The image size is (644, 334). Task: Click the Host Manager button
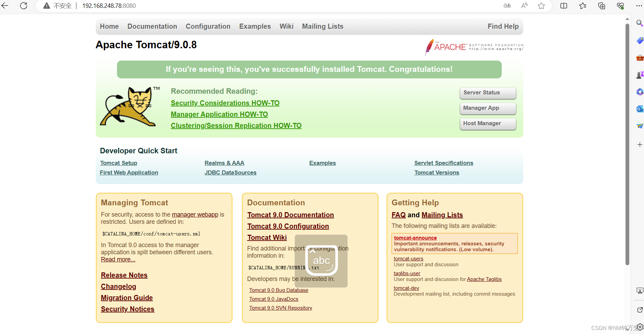point(488,124)
